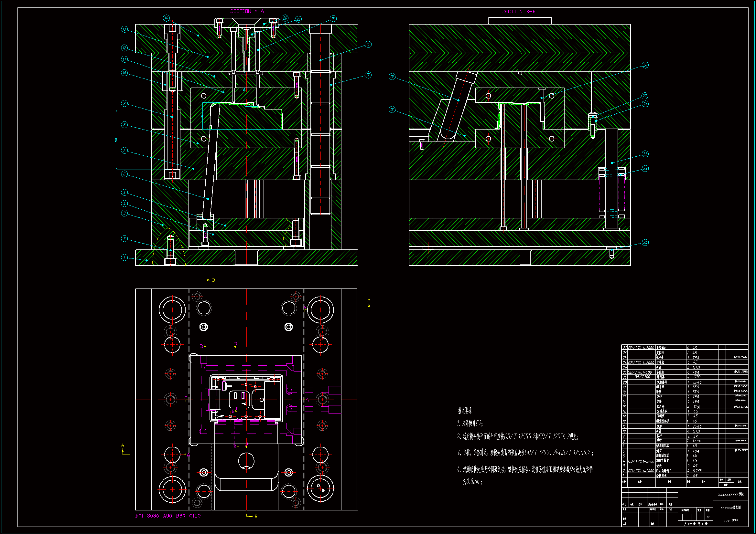Click row 27 GB/T70.1-2000 in parts list
The width and height of the screenshot is (756, 534).
tap(641, 348)
